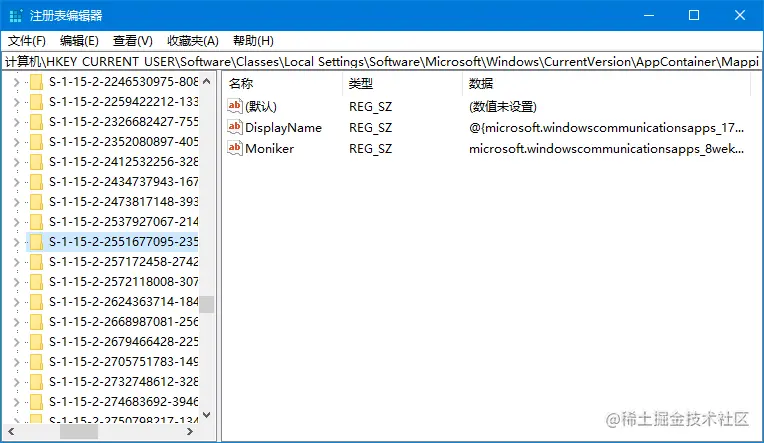Expand the S-1-15-2-2352080897-405 key
764x443 pixels.
[16, 142]
